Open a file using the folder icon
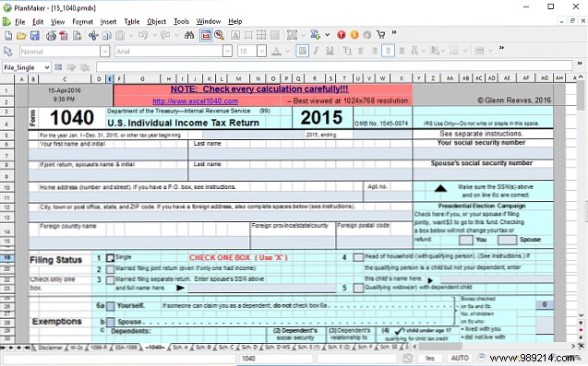588x366 pixels. (21, 36)
